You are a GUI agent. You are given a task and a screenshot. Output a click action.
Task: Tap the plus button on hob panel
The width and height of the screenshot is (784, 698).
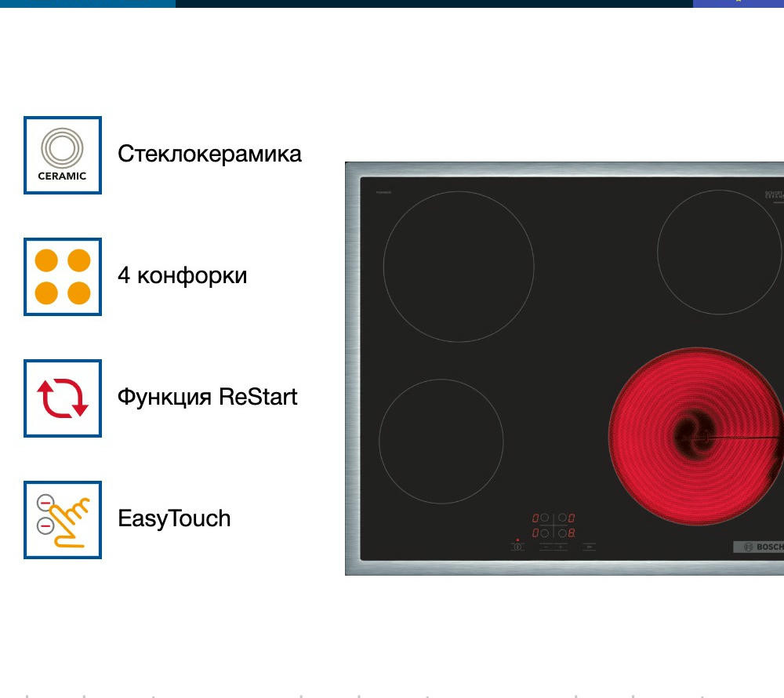pyautogui.click(x=561, y=547)
